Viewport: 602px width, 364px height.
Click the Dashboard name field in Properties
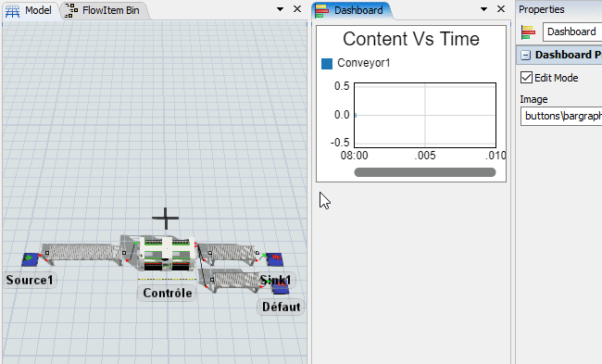pyautogui.click(x=572, y=31)
